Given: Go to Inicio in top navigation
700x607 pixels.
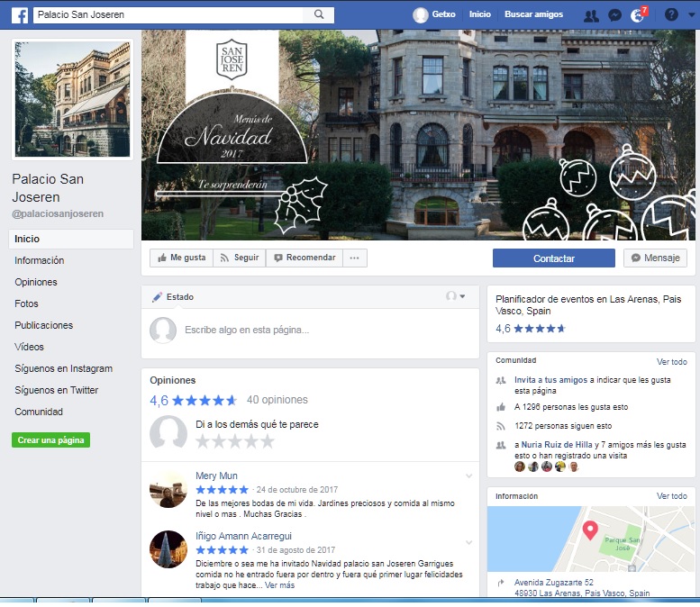Looking at the screenshot, I should tap(480, 14).
